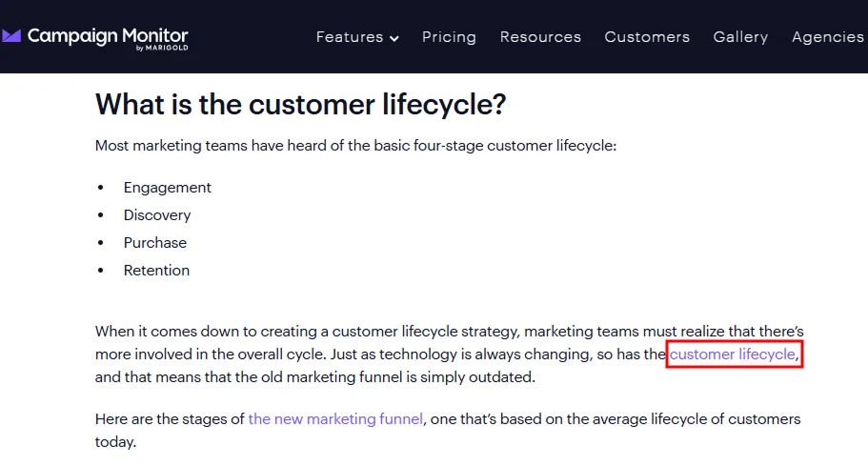The height and width of the screenshot is (466, 868).
Task: Open the Features menu label
Action: click(350, 37)
